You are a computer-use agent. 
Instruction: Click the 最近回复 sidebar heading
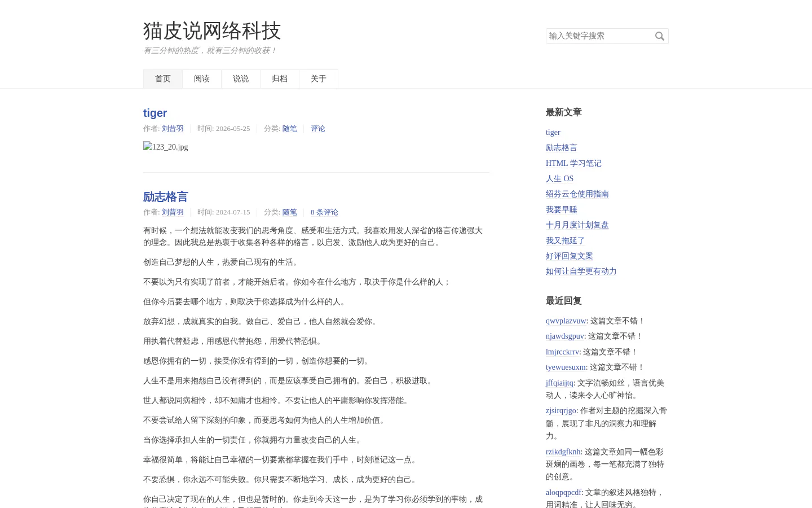(564, 301)
